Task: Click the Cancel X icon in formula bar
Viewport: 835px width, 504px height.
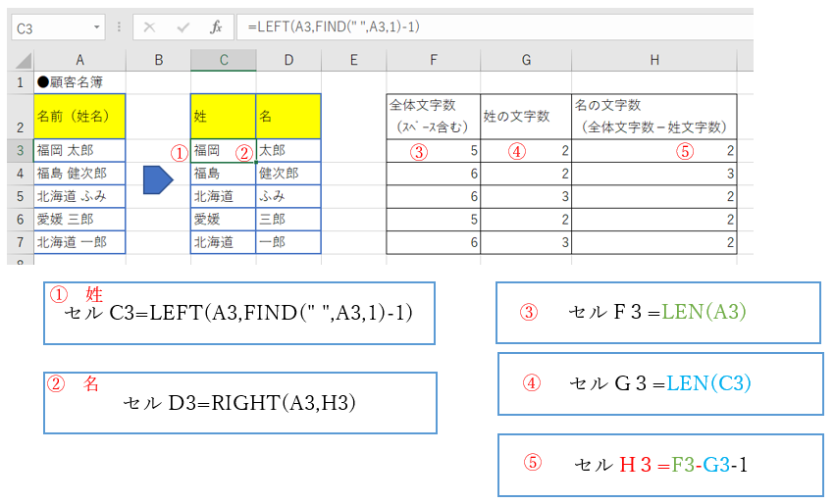Action: point(149,28)
